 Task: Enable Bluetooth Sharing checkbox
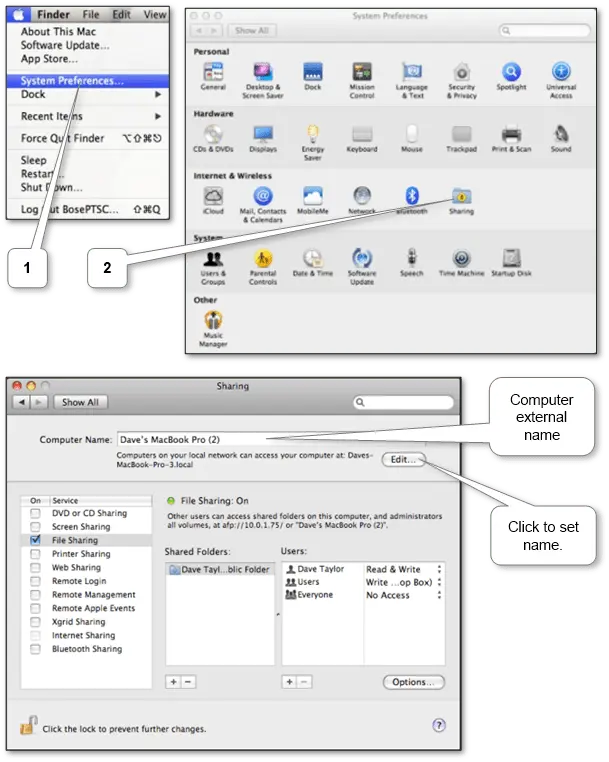(35, 649)
